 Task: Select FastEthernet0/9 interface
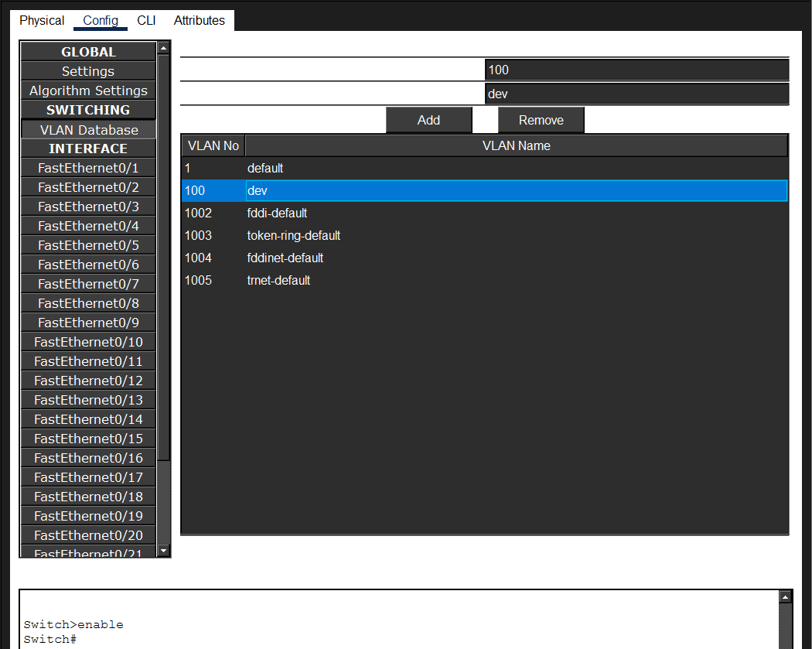(x=88, y=323)
